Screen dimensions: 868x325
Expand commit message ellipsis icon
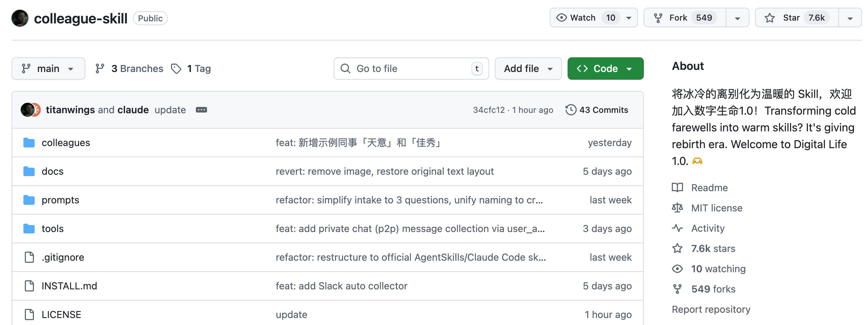(x=201, y=110)
